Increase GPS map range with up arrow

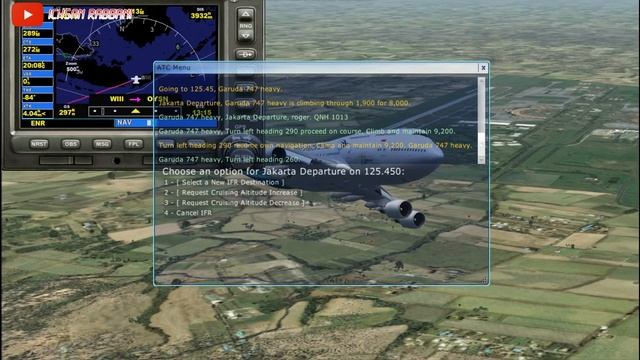pos(245,15)
